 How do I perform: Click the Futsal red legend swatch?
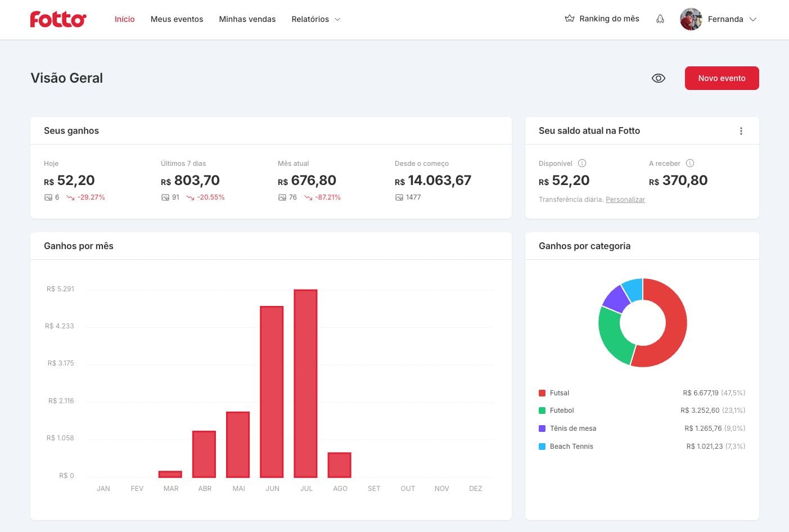(x=542, y=393)
